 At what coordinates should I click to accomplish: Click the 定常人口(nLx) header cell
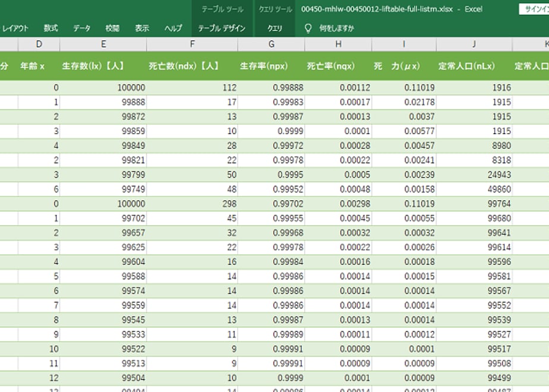click(474, 66)
